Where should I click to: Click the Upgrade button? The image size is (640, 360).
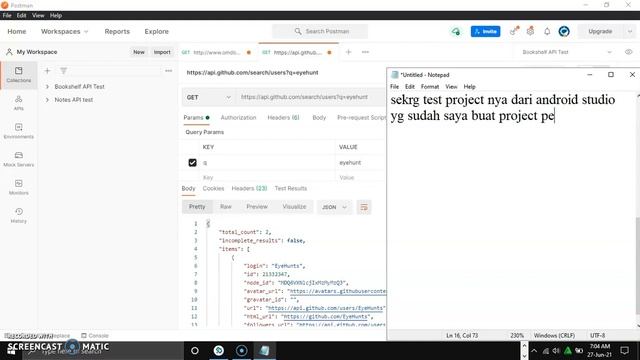pos(600,31)
